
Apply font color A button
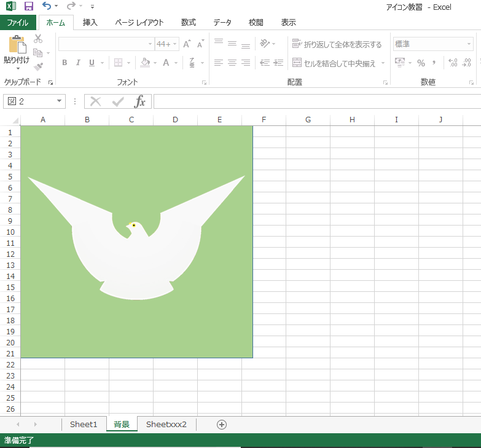166,63
